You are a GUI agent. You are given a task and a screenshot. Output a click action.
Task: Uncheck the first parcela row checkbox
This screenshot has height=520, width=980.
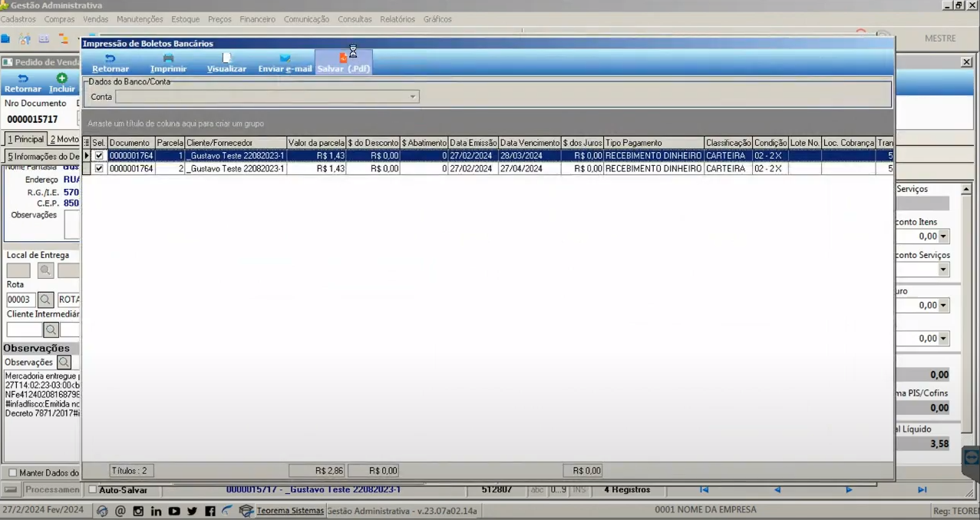[x=99, y=156]
